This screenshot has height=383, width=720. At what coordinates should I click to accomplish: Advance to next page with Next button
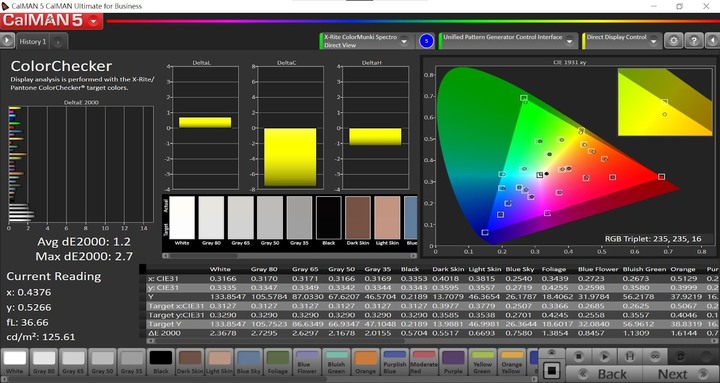pos(681,374)
